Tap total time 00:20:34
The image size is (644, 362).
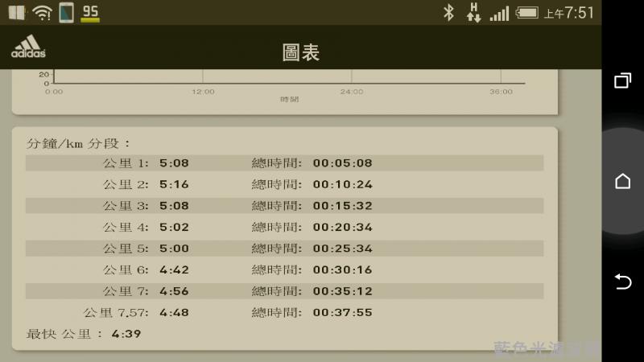click(343, 227)
